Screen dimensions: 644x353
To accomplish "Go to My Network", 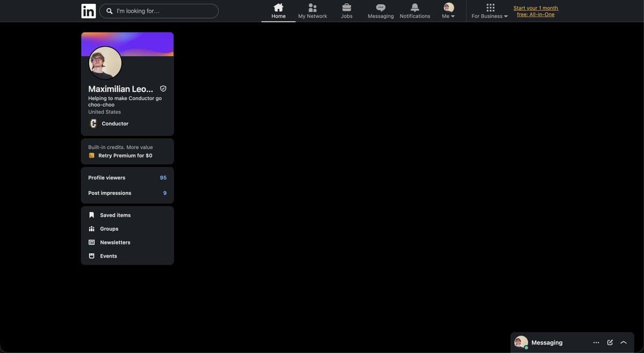I will tap(313, 11).
